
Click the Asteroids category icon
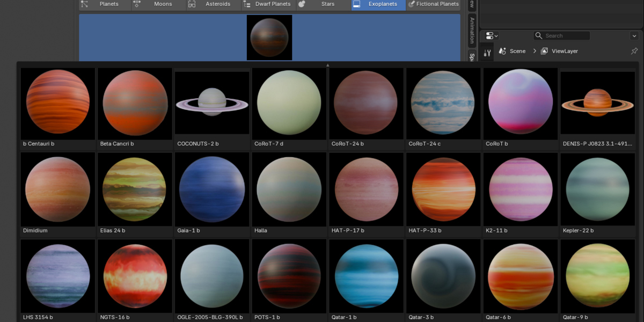[x=192, y=4]
